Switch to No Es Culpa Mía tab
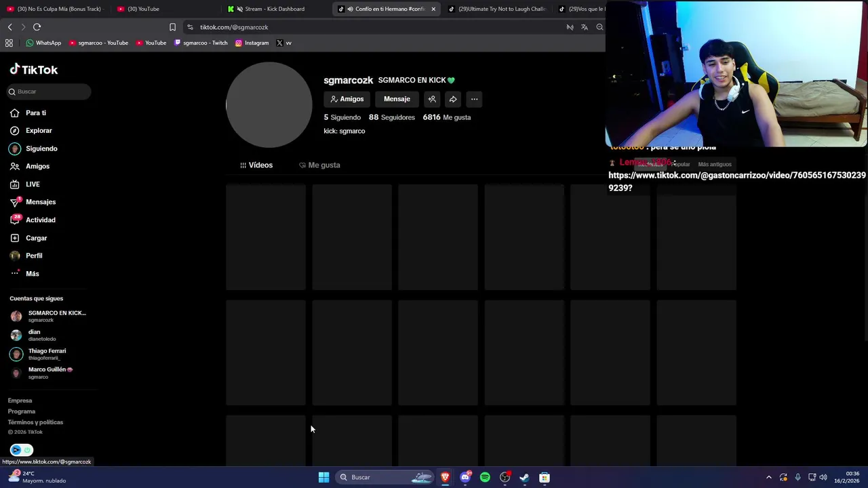 [54, 9]
